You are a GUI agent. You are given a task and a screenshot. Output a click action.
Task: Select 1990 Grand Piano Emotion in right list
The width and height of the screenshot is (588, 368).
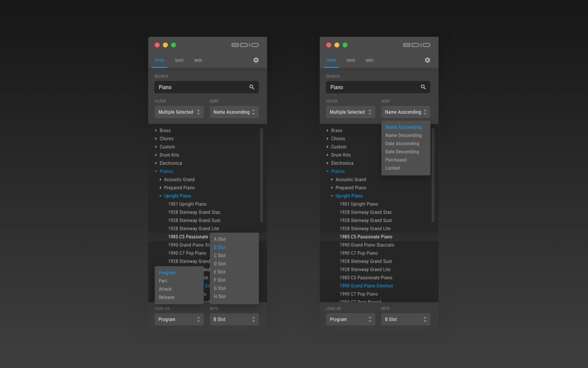tap(366, 286)
